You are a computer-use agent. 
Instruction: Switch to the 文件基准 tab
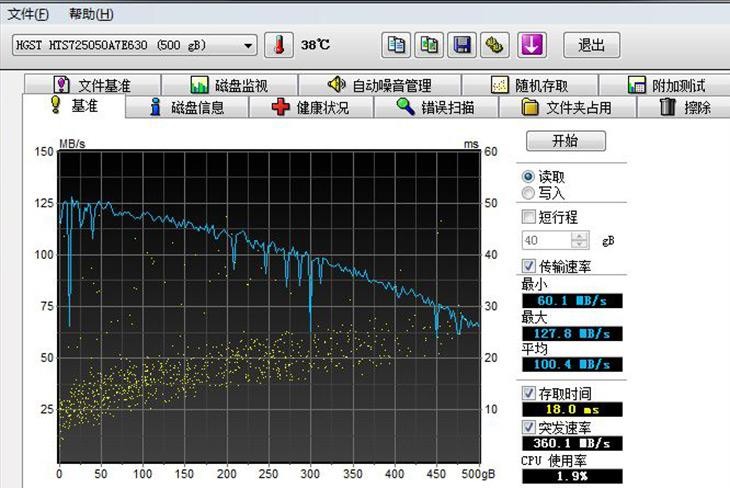tap(92, 85)
